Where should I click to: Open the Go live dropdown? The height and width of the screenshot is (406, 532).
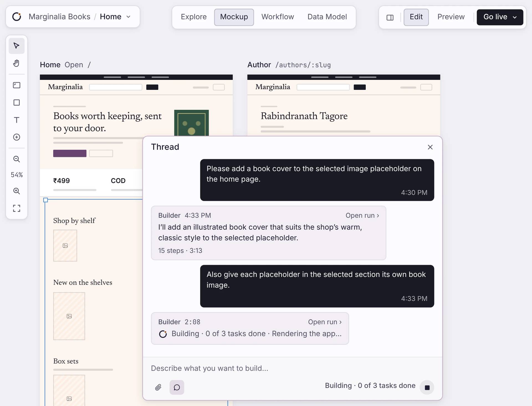point(500,17)
